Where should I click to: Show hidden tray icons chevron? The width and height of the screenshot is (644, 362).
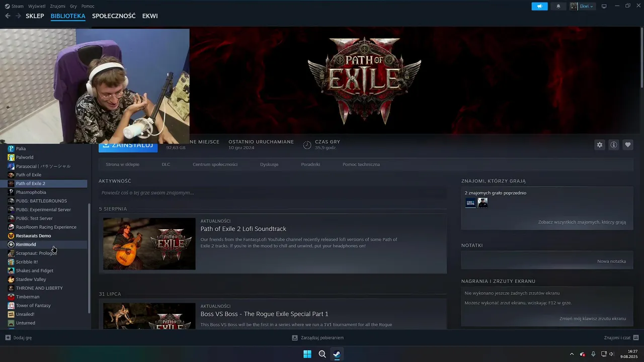[x=571, y=354]
